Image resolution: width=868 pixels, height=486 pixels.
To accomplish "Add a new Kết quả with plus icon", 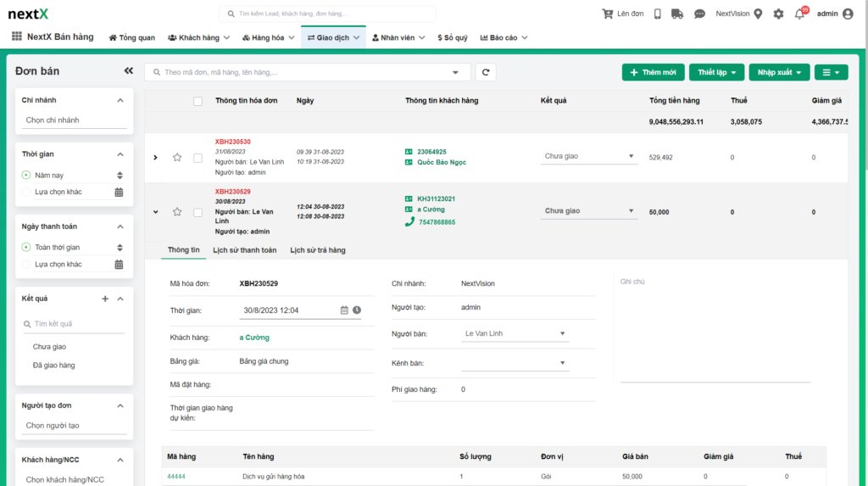I will click(x=105, y=299).
